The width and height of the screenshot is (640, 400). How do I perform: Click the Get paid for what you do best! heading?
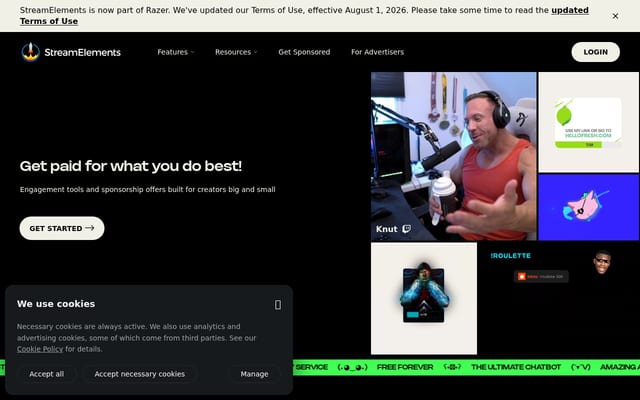coord(131,166)
